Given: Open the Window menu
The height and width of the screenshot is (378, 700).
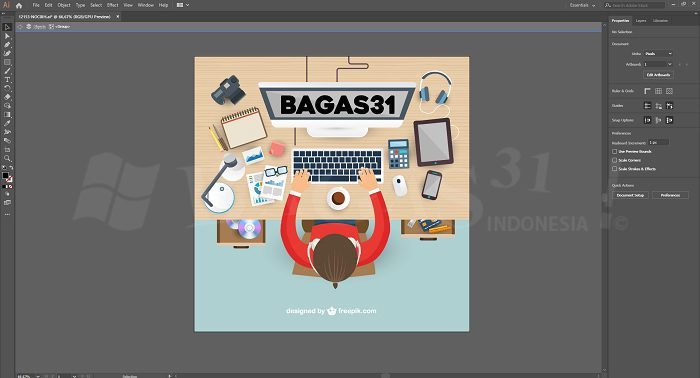Looking at the screenshot, I should coord(146,5).
